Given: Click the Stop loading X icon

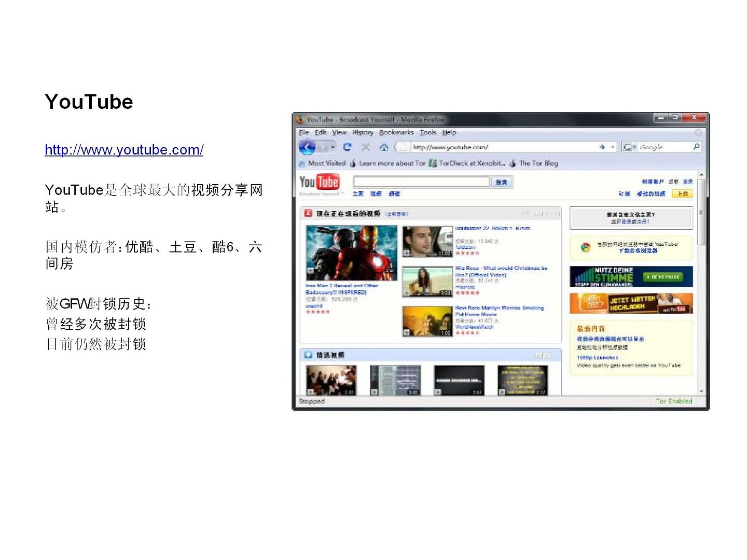Looking at the screenshot, I should [x=366, y=147].
